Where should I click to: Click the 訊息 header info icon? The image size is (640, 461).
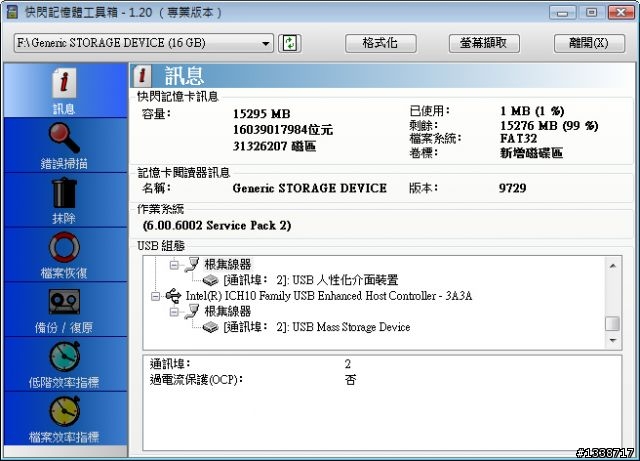[x=142, y=76]
